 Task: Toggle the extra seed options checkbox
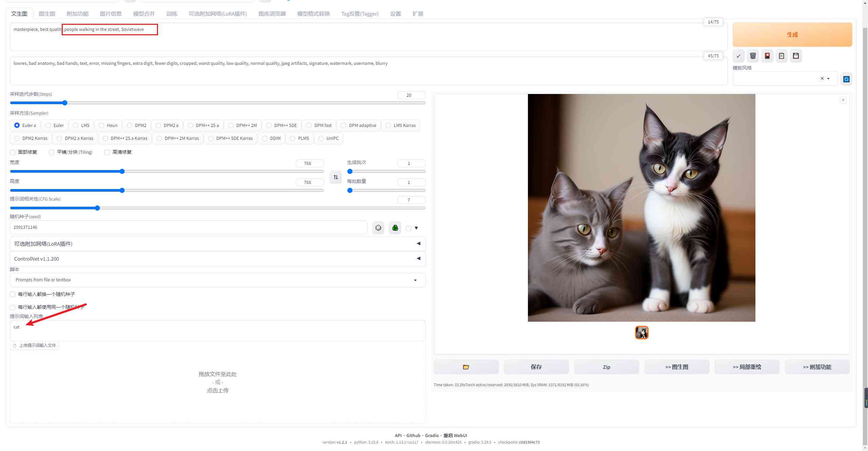pyautogui.click(x=409, y=228)
